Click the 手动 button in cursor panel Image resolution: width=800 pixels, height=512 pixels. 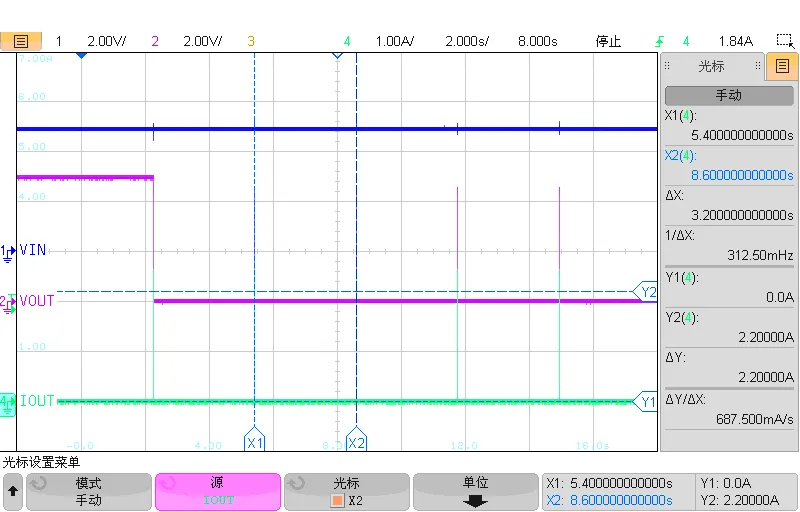tap(728, 95)
